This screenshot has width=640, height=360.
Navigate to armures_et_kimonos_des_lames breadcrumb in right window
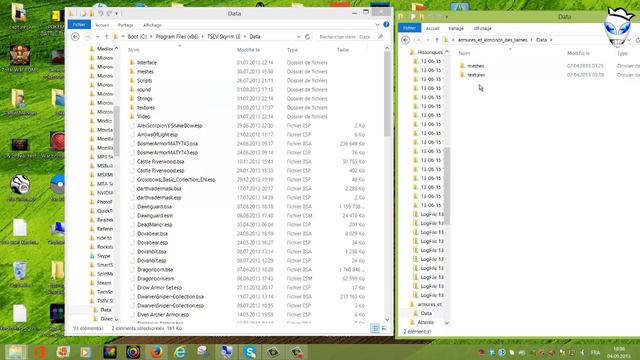pyautogui.click(x=492, y=40)
